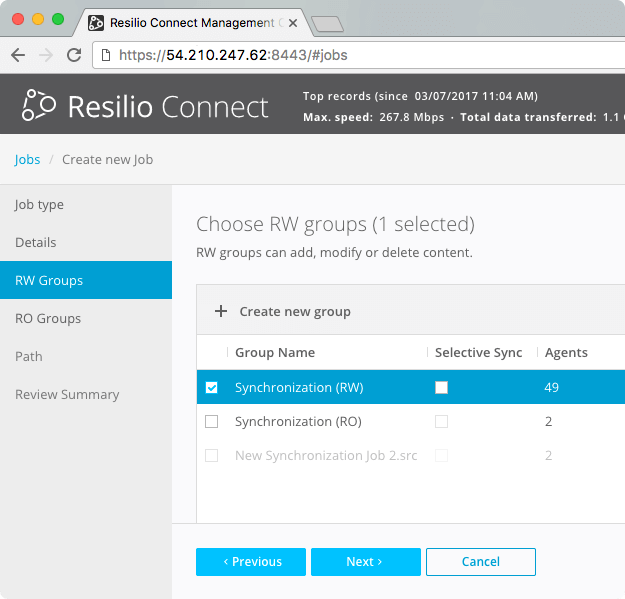The height and width of the screenshot is (599, 625).
Task: Click the browser forward arrow
Action: click(46, 55)
